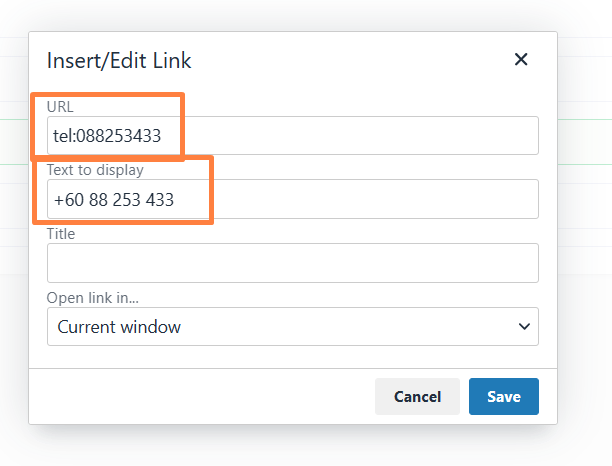612x466 pixels.
Task: Save the link settings
Action: [x=503, y=397]
